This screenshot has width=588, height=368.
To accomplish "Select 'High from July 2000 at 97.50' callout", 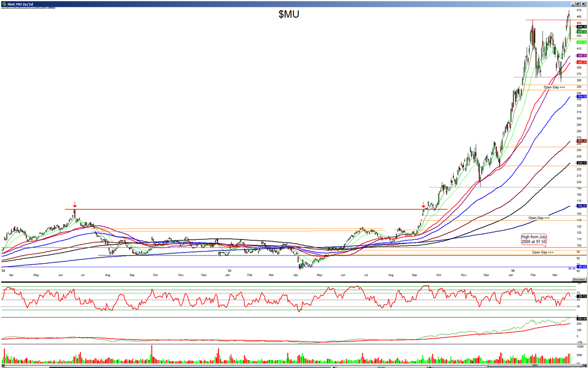I will [x=534, y=239].
